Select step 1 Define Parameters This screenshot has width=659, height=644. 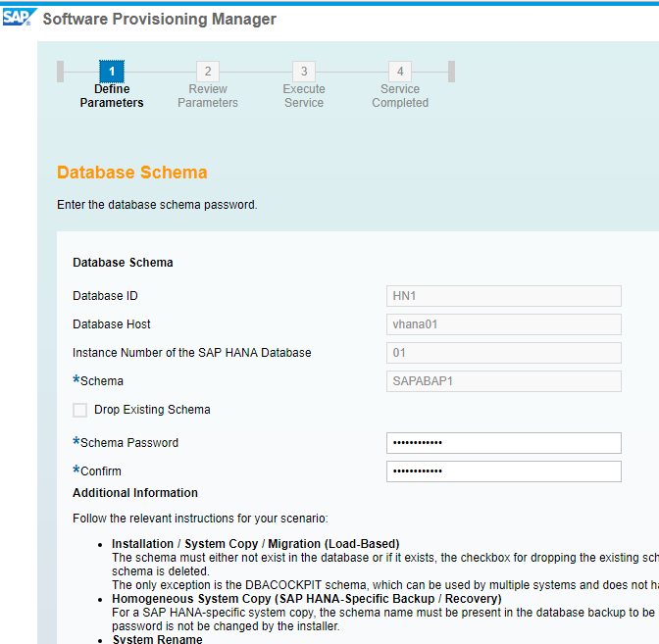pyautogui.click(x=112, y=72)
